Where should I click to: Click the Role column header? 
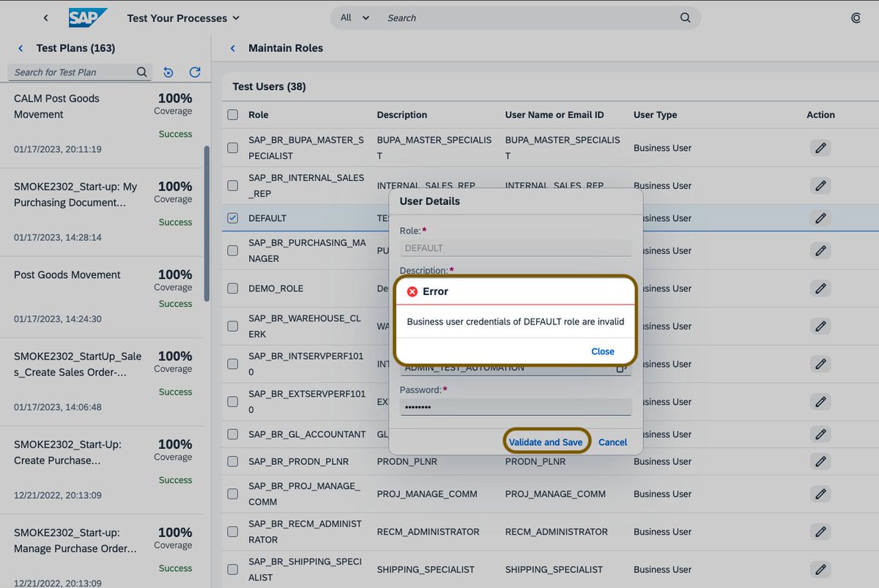(x=259, y=115)
